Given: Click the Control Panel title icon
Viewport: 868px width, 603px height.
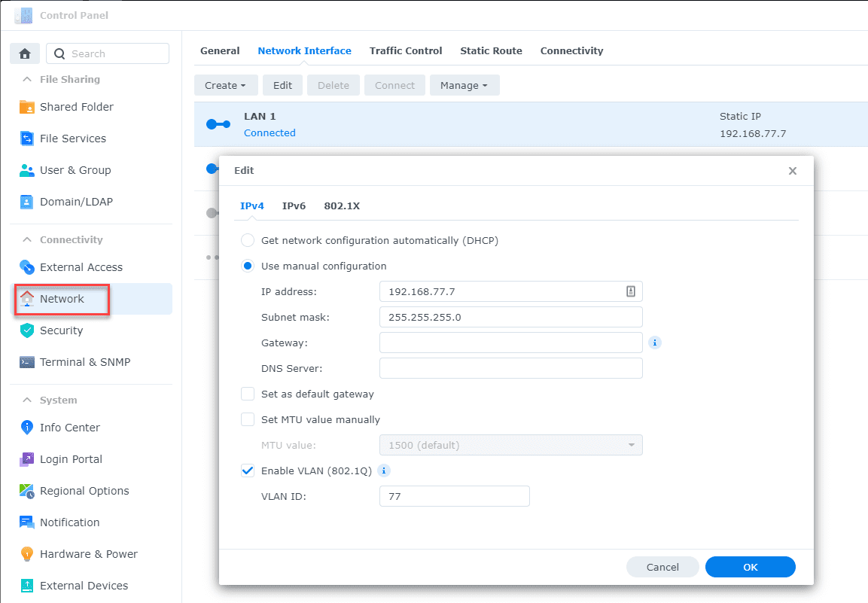Looking at the screenshot, I should pyautogui.click(x=23, y=16).
